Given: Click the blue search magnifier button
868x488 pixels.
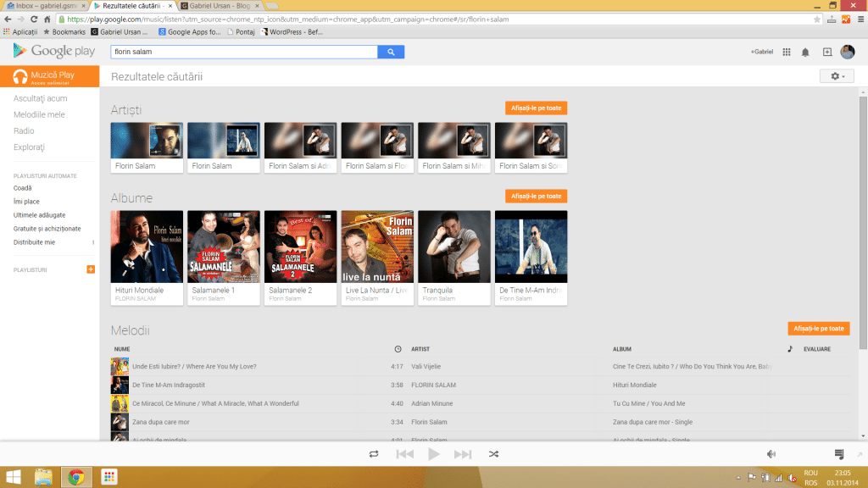Looking at the screenshot, I should tap(391, 52).
